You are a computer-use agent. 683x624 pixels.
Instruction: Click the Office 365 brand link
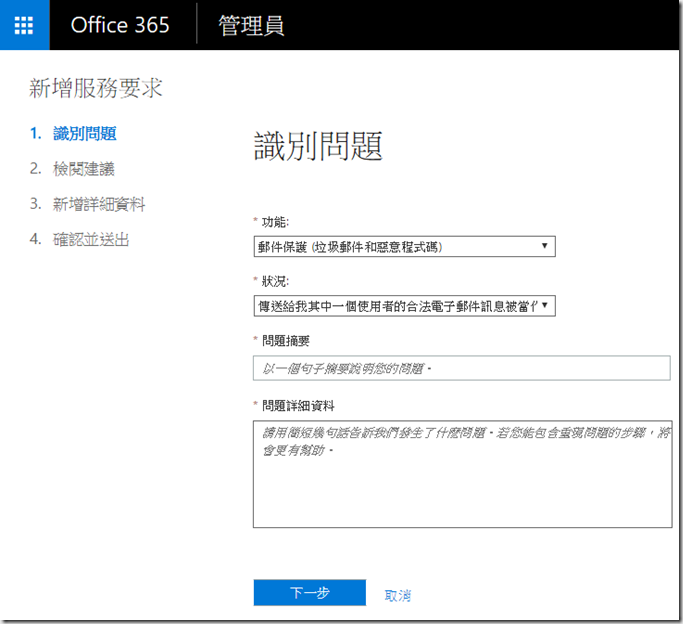pyautogui.click(x=121, y=25)
